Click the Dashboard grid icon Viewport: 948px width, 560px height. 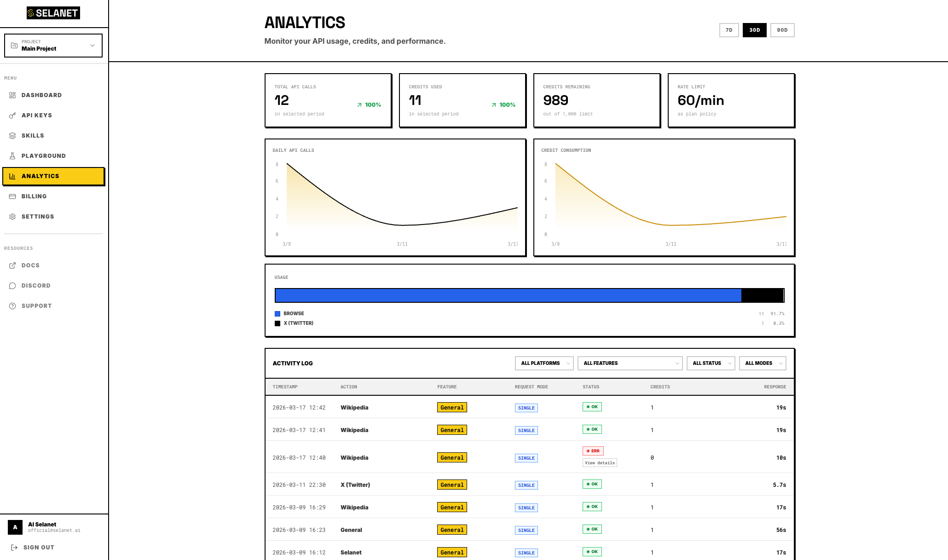tap(12, 95)
